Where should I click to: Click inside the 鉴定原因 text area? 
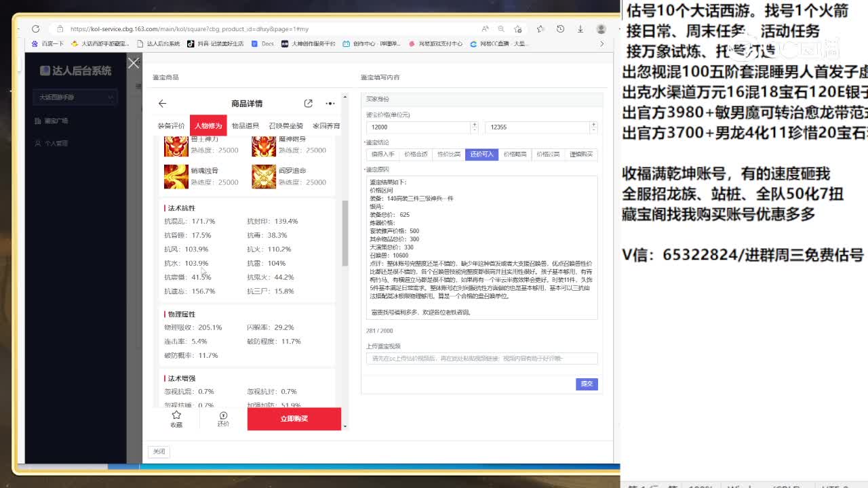tap(481, 247)
